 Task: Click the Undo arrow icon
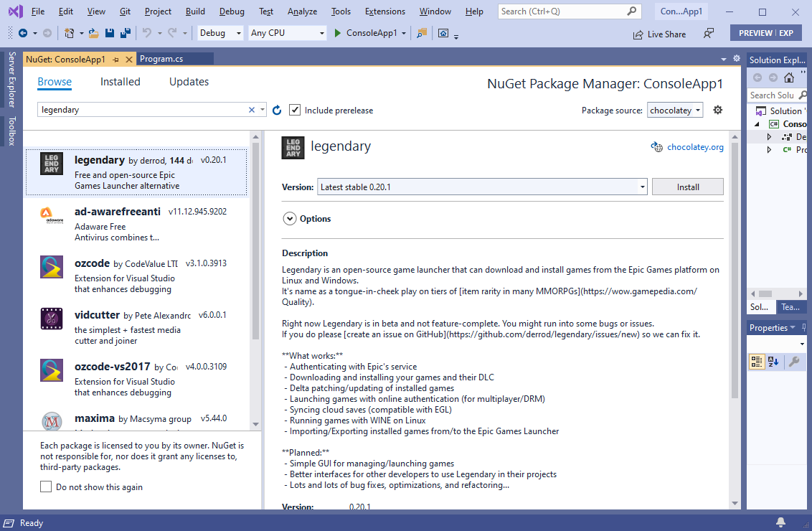coord(147,33)
